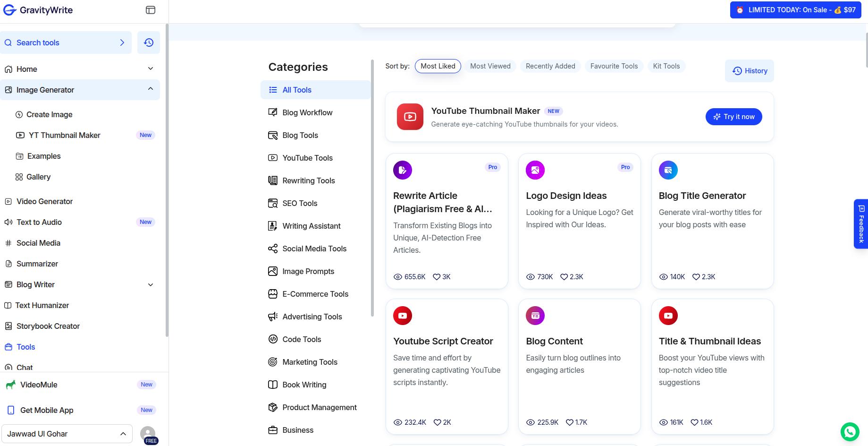Open Examples in sidebar
Image resolution: width=868 pixels, height=446 pixels.
pos(38,156)
